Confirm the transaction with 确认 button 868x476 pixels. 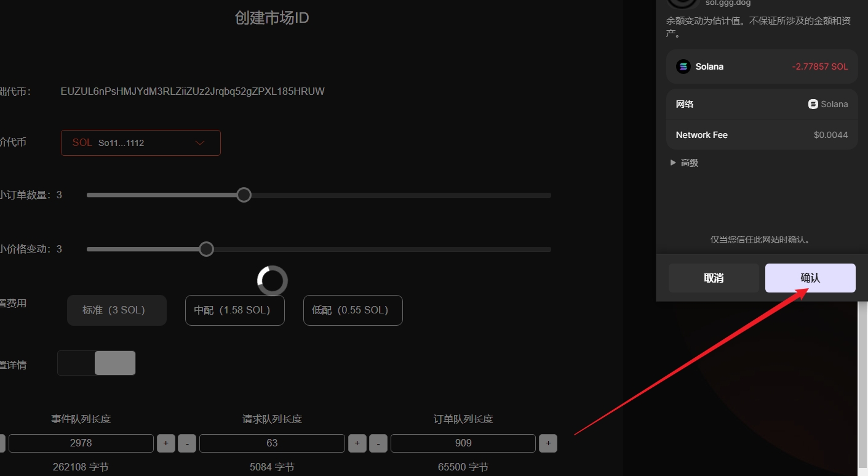[810, 278]
